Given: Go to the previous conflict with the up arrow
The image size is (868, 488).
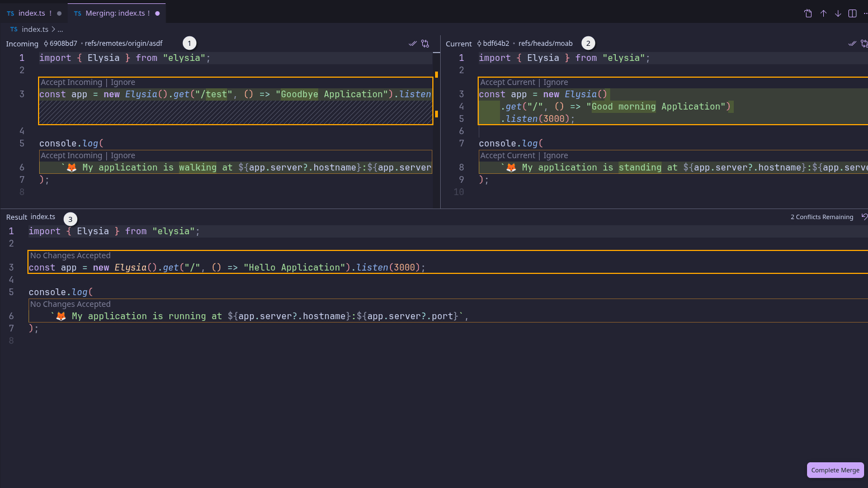Looking at the screenshot, I should coord(823,13).
